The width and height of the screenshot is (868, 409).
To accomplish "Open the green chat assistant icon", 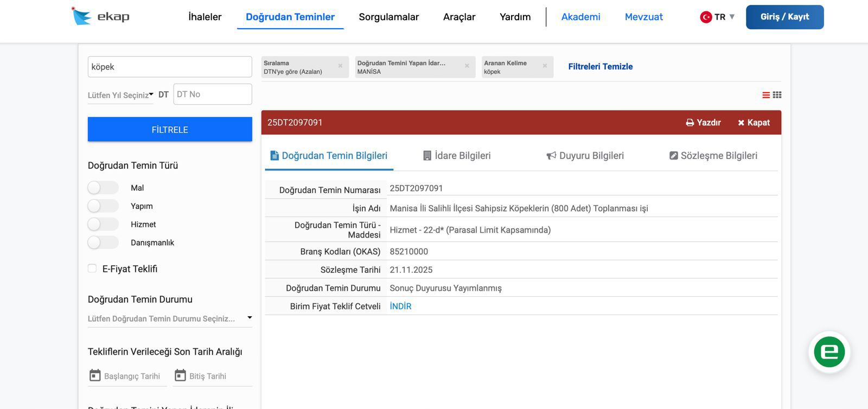I will 829,352.
